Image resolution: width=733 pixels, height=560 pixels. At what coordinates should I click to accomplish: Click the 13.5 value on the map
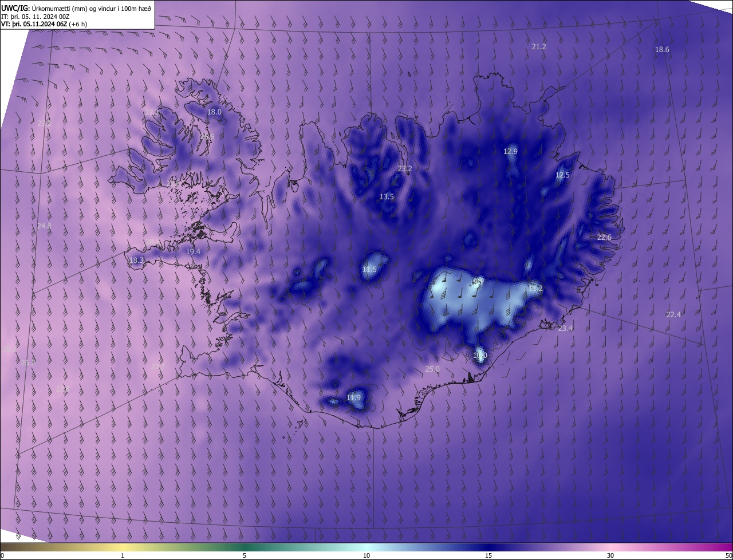(387, 197)
